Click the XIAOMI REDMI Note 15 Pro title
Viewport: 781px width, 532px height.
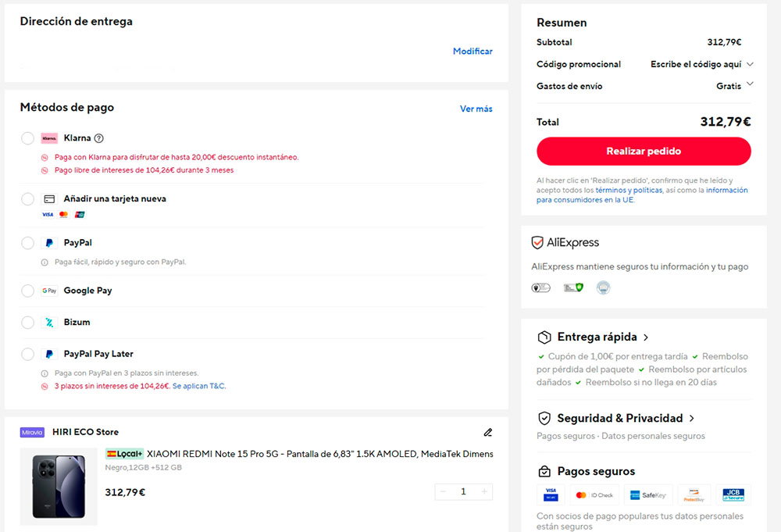click(319, 454)
